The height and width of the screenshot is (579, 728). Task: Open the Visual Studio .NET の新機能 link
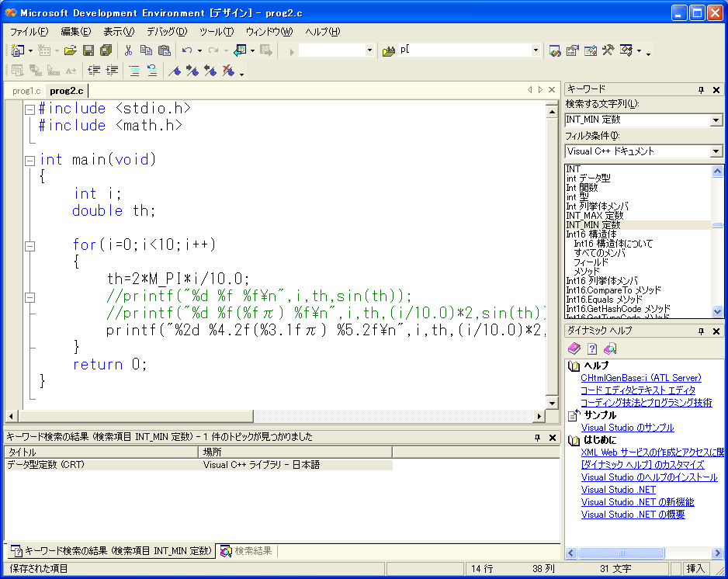(x=637, y=502)
